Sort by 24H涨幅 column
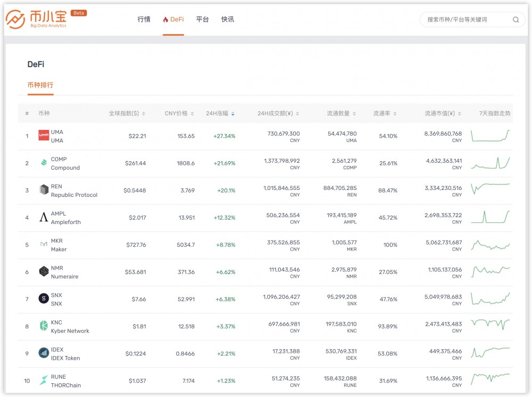Image resolution: width=532 pixels, height=397 pixels. [220, 113]
